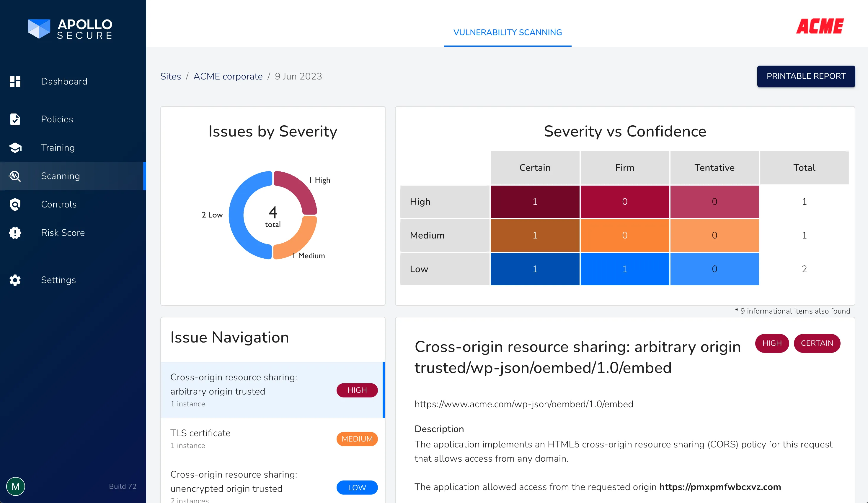Open the ACME company logo

click(820, 26)
